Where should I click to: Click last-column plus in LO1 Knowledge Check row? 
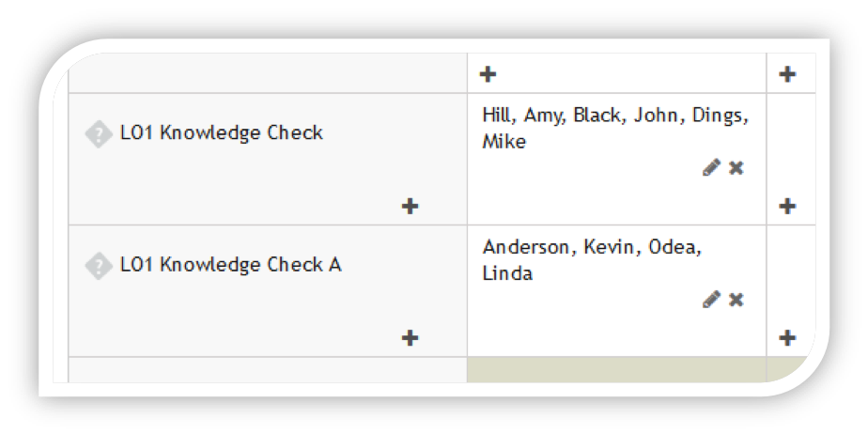787,206
